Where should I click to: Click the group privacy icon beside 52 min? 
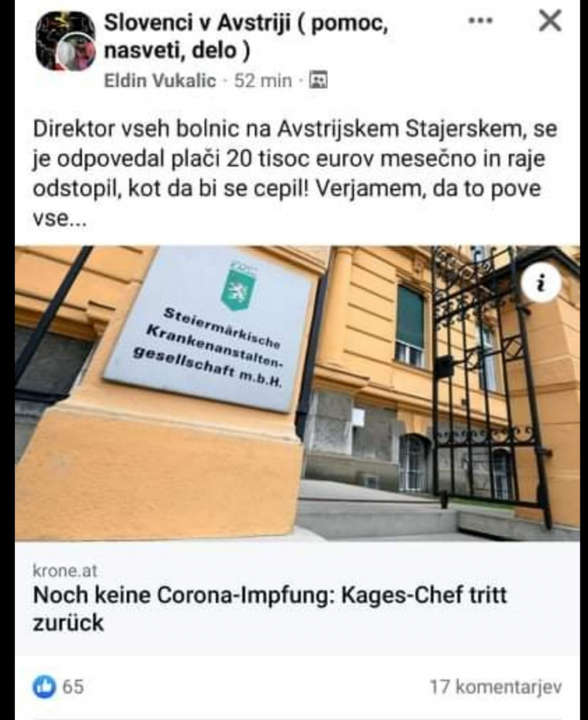(317, 80)
